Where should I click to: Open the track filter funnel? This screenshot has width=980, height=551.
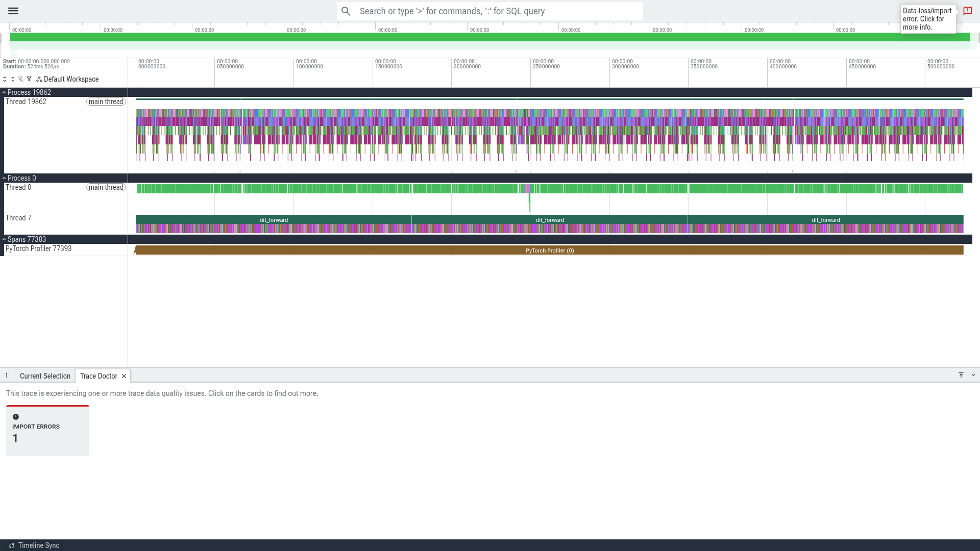click(x=29, y=79)
